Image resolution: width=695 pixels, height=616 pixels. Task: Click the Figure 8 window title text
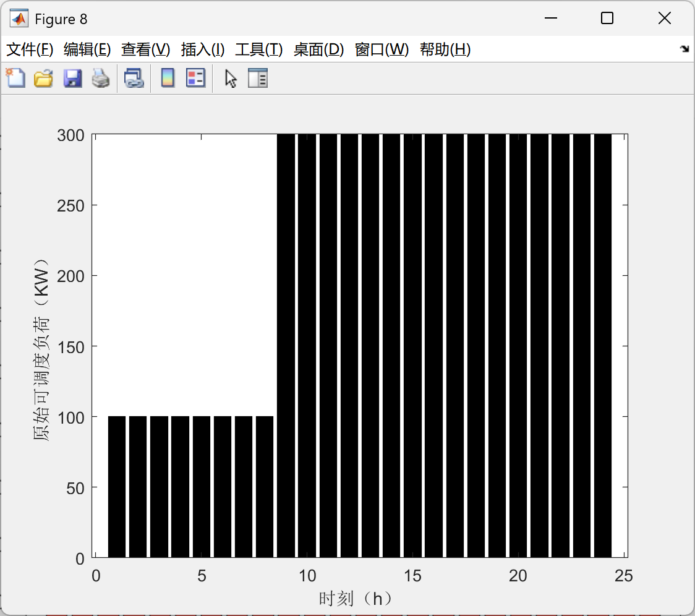pyautogui.click(x=61, y=19)
